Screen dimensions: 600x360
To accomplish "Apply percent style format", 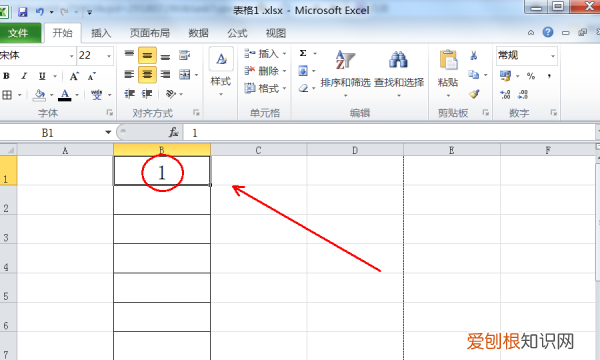I will click(x=531, y=76).
